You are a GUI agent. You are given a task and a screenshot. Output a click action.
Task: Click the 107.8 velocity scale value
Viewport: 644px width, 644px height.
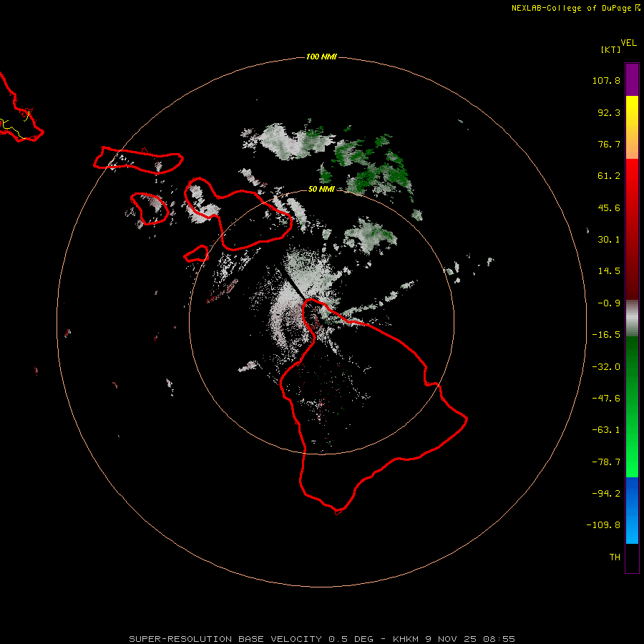click(606, 80)
